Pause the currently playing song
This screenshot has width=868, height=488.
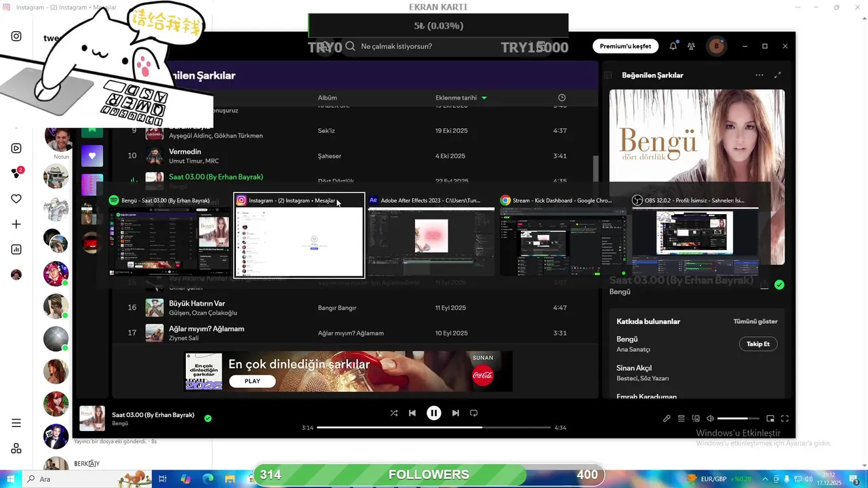point(434,413)
